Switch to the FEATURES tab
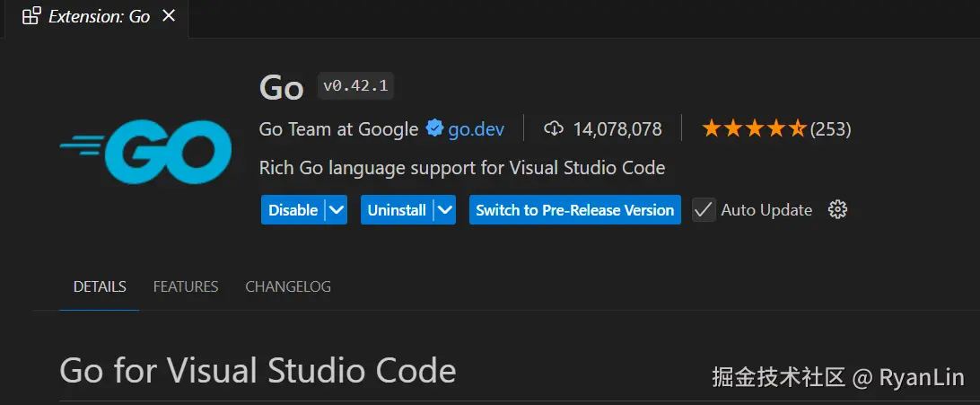 coord(186,286)
